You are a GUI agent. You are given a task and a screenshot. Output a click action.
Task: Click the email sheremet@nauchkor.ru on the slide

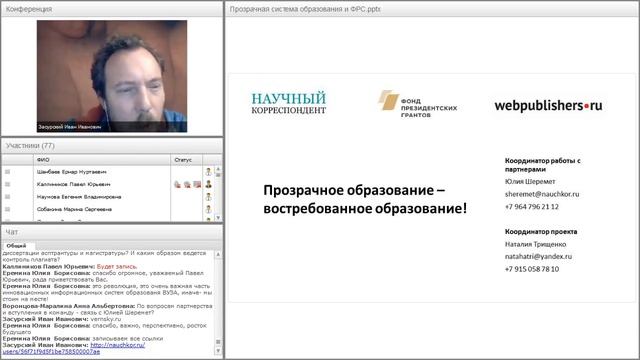click(x=542, y=194)
